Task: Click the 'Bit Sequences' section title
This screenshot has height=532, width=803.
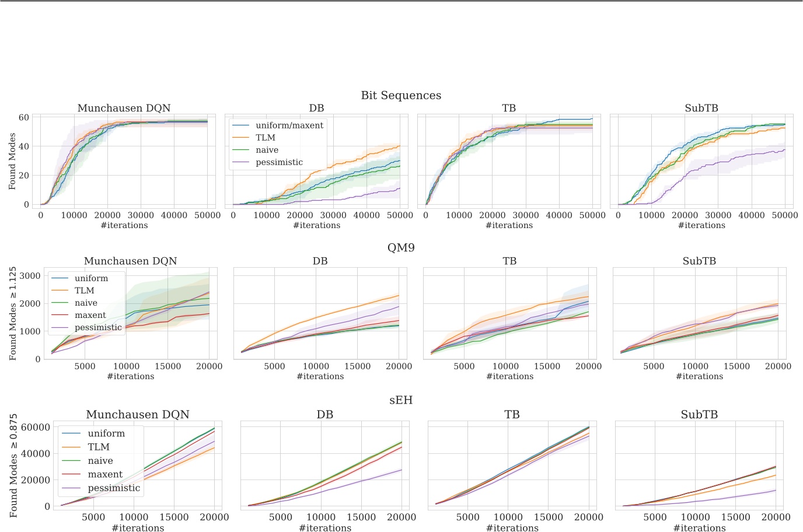Action: 401,95
